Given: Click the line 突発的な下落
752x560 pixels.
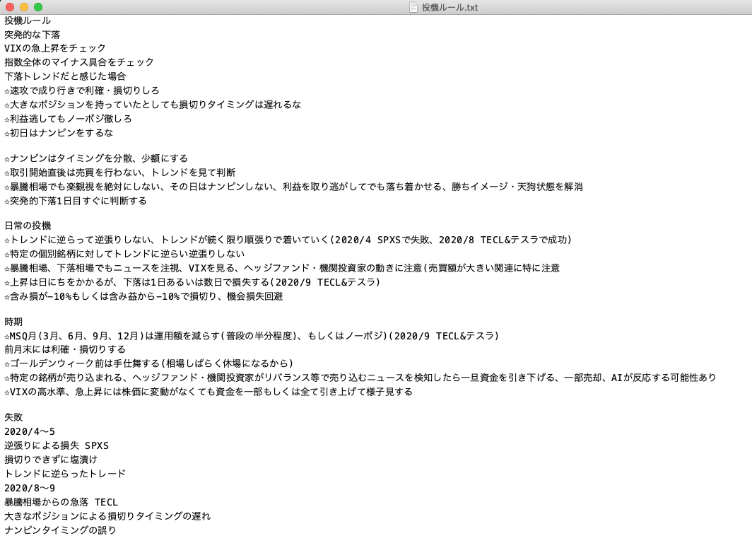Looking at the screenshot, I should 32,35.
